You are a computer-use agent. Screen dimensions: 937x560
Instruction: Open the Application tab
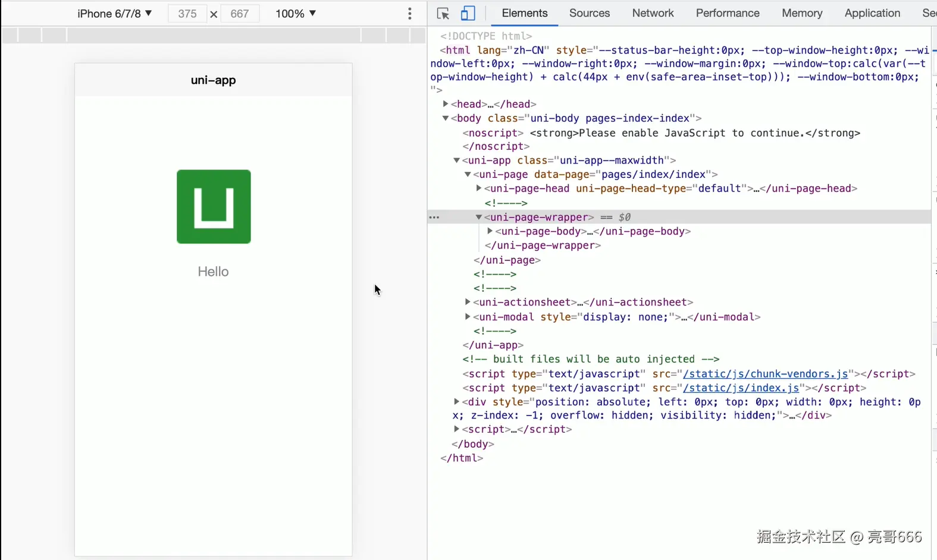(x=872, y=13)
